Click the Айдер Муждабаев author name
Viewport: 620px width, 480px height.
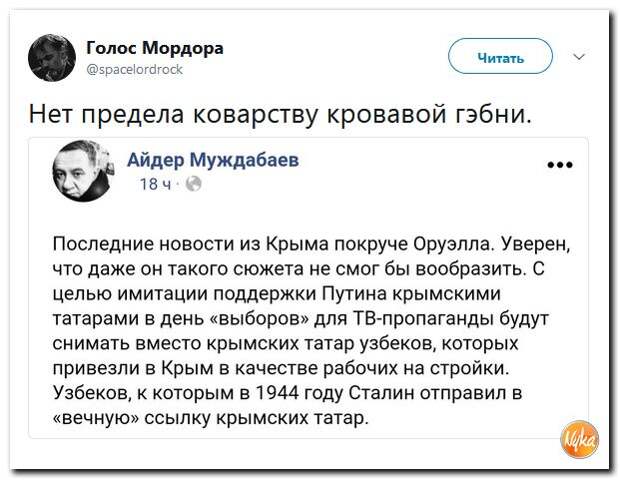point(213,161)
